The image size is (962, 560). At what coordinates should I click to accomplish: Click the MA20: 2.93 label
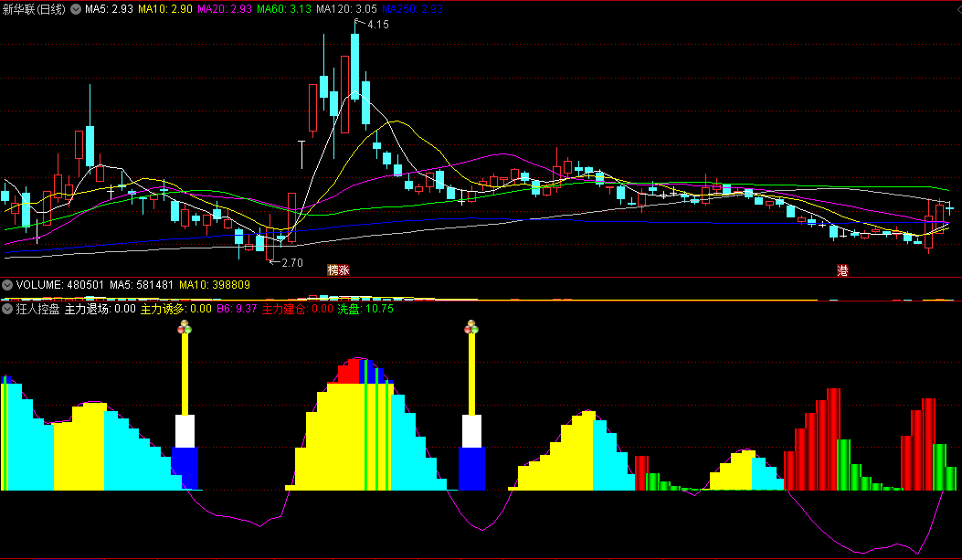[x=225, y=9]
